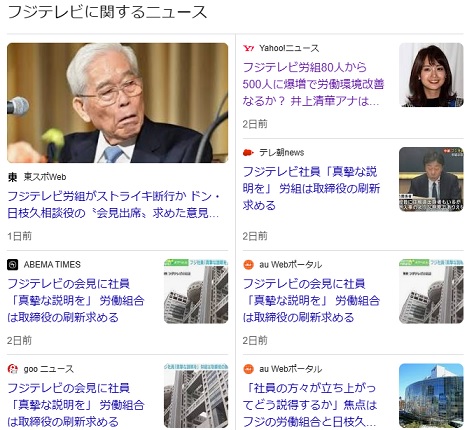
Task: Open the テレ朝news headline フジテレビ社員「真摯な説明を」
Action: (311, 188)
